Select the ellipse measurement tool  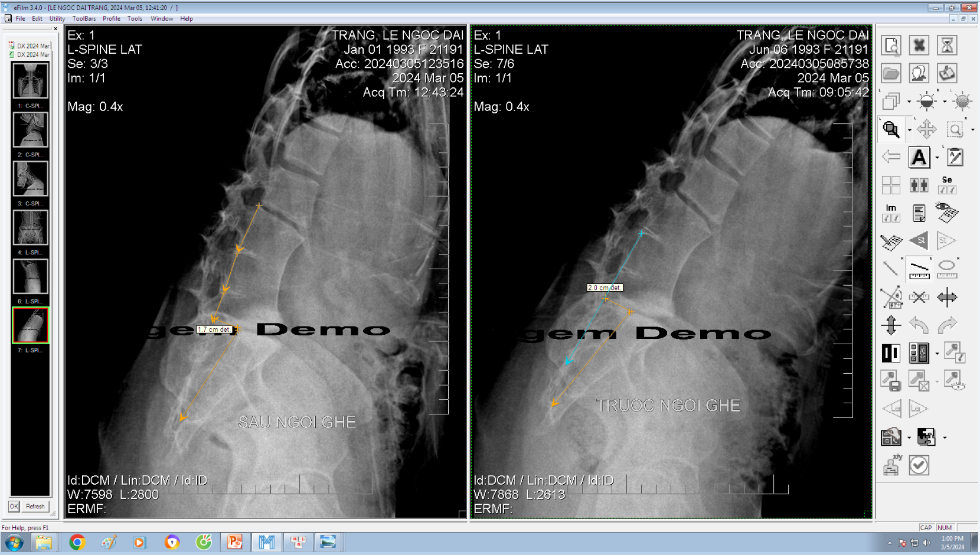tap(946, 269)
